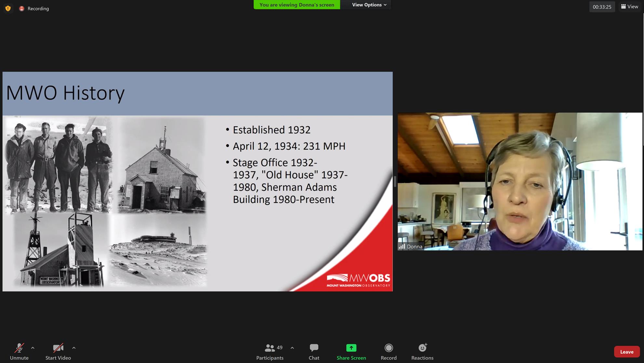Screen dimensions: 644x363
Task: Click the divider handle between slide and video
Action: click(395, 181)
